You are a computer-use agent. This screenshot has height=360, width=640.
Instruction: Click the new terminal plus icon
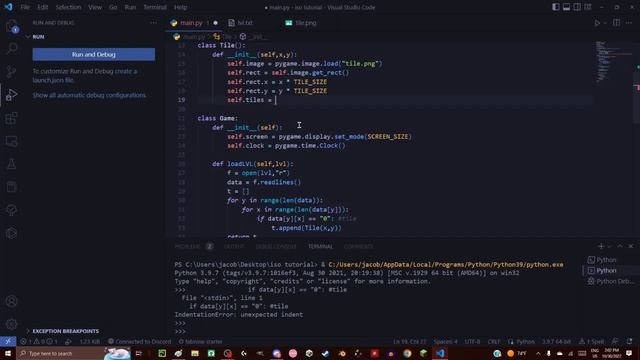[x=600, y=246]
